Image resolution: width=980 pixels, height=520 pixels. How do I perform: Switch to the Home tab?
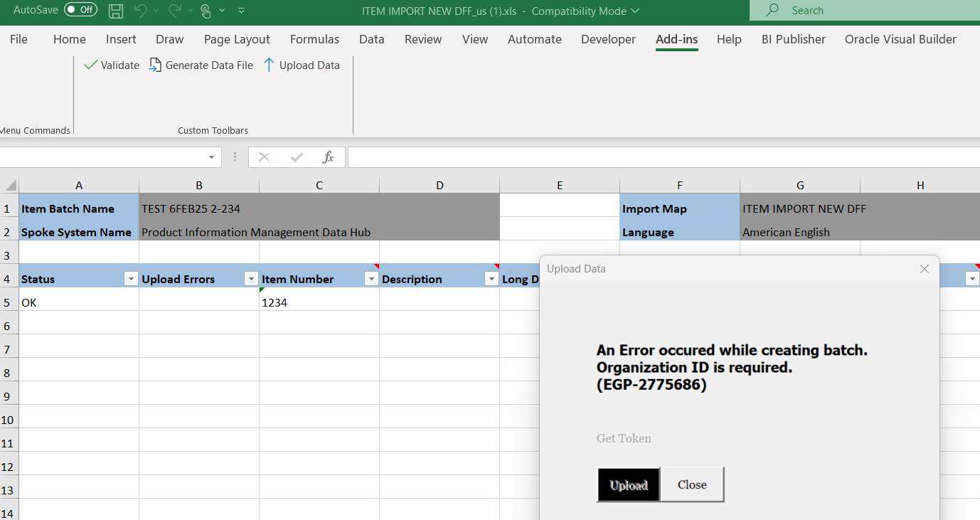(x=70, y=39)
